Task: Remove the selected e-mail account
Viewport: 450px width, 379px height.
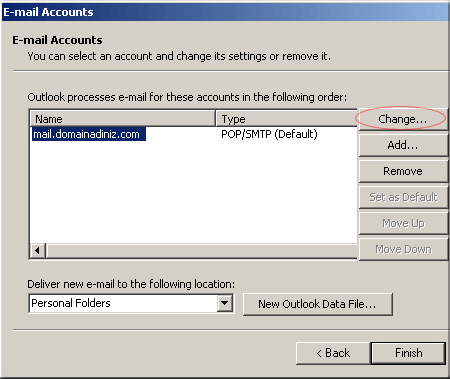Action: (x=403, y=171)
